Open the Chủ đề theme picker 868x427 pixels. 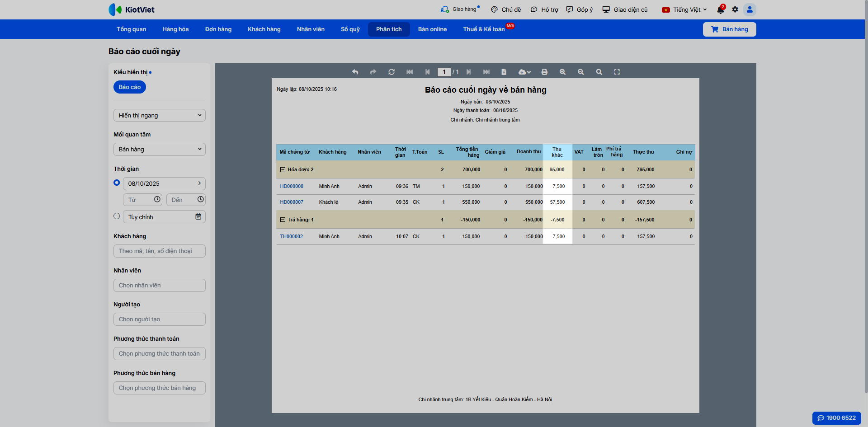pos(506,9)
